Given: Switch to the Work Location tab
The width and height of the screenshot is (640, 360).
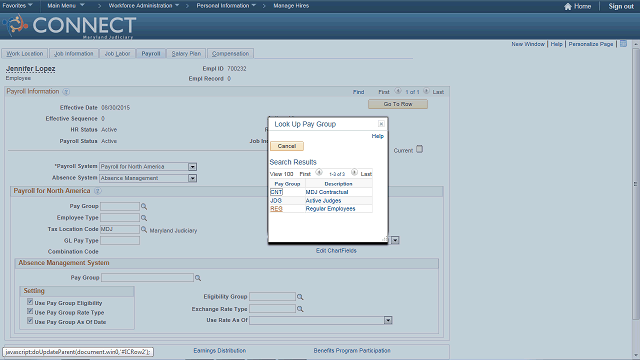Looking at the screenshot, I should coord(24,53).
